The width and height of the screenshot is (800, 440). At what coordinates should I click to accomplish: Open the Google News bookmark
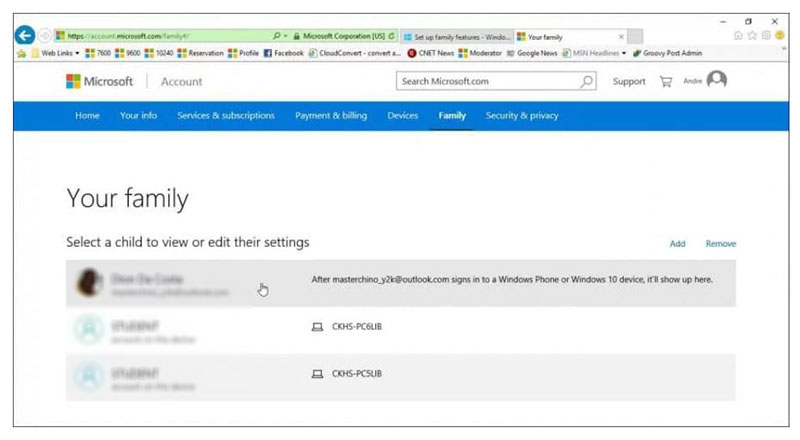click(532, 53)
